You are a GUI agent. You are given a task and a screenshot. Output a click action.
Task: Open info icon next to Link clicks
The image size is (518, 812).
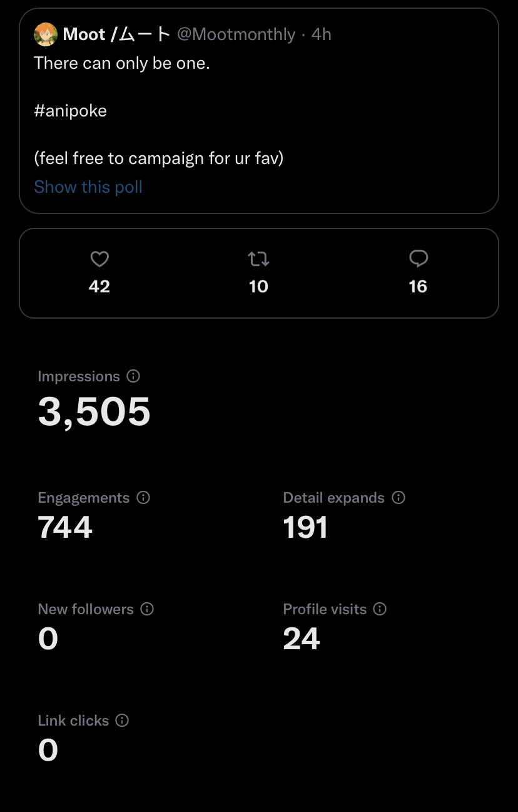[123, 721]
